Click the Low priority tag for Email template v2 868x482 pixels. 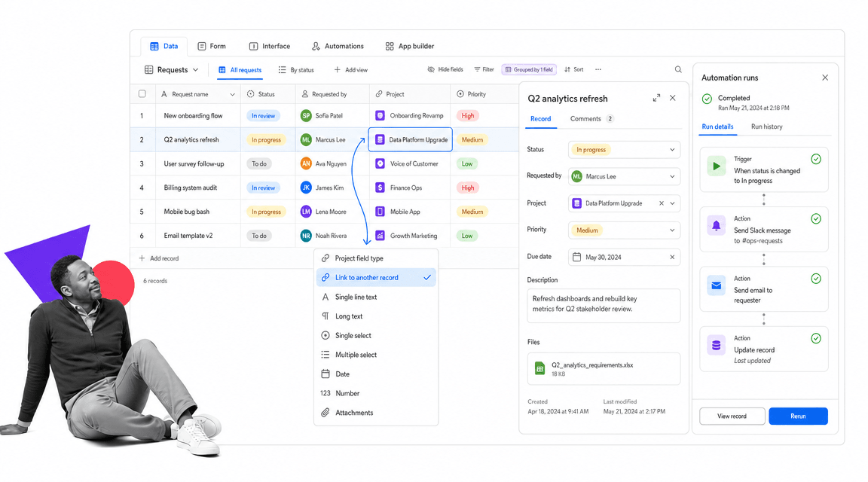tap(467, 236)
